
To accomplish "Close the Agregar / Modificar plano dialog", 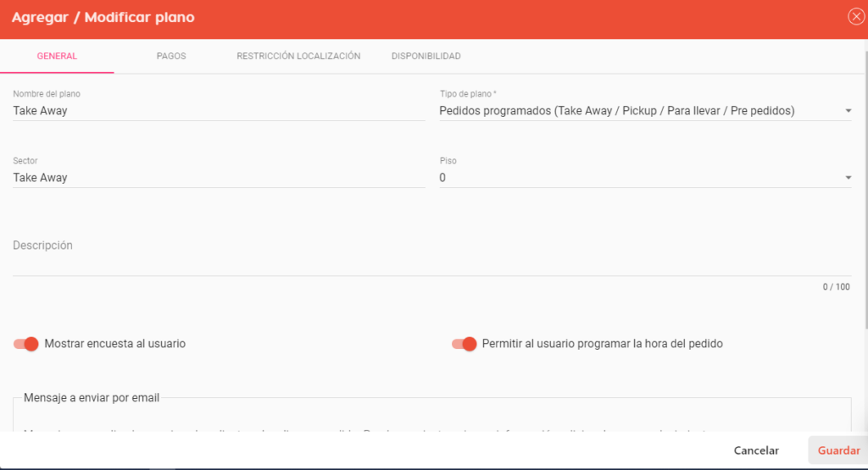I will (x=856, y=17).
